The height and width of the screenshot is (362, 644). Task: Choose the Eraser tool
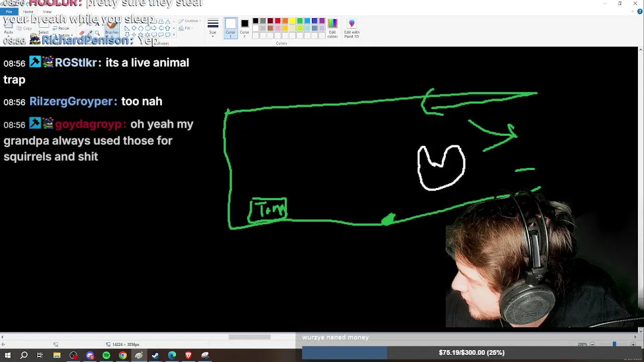(x=82, y=33)
